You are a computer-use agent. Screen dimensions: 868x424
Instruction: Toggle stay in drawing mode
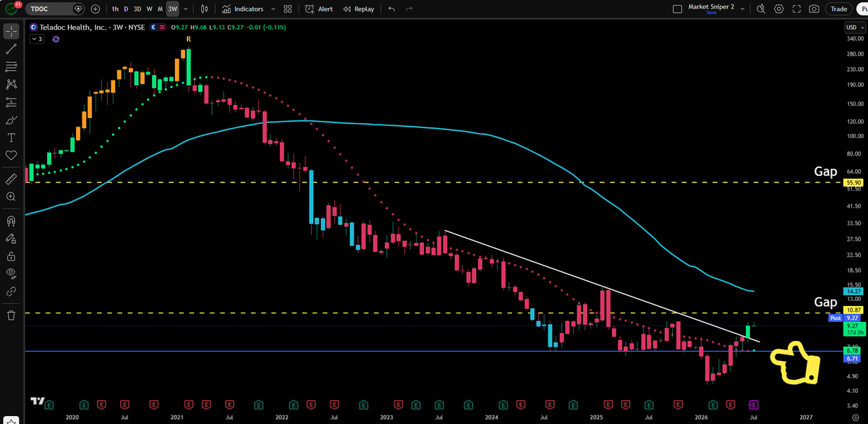[11, 238]
